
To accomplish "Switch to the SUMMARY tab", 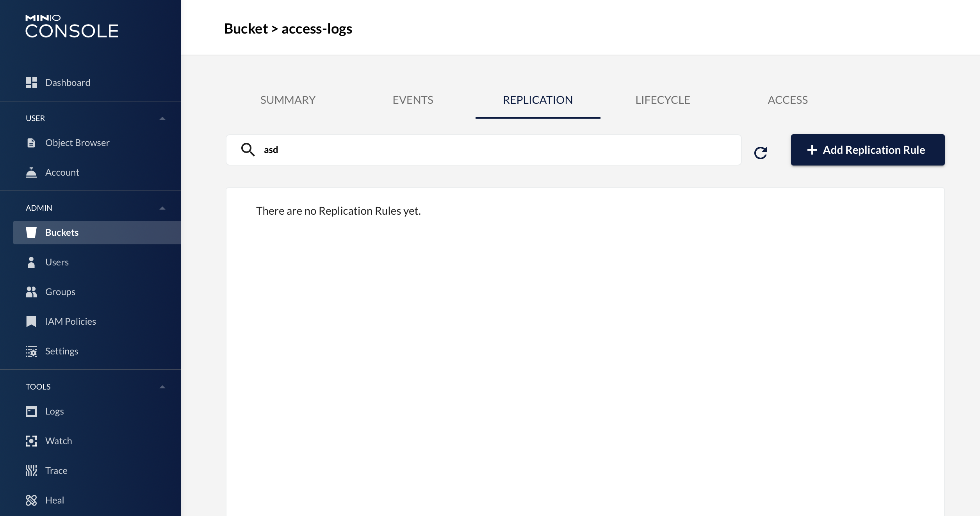I will coord(288,100).
